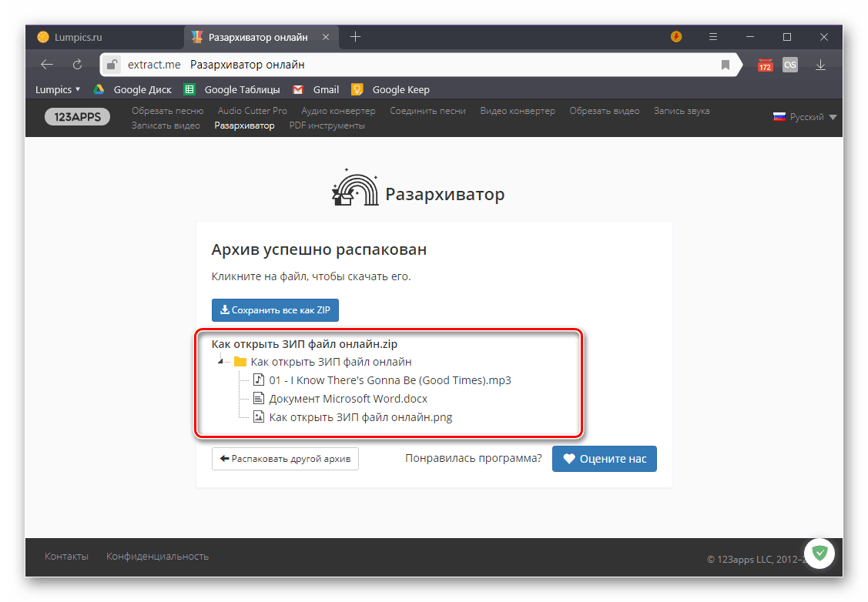This screenshot has width=868, height=602.
Task: Select the Разархиватор онлайн browser tab
Action: 254,36
